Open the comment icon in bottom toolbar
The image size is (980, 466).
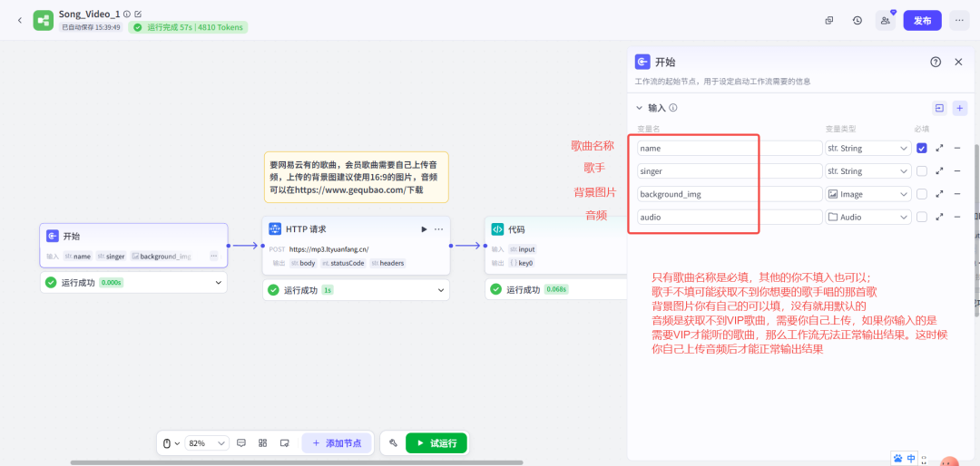tap(241, 443)
